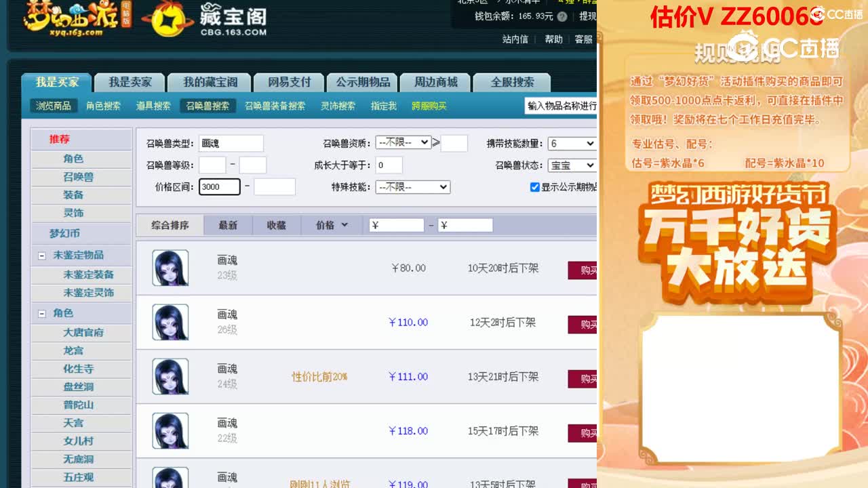Open 全服搜索 tab
Screen dimensions: 868x488
pyautogui.click(x=512, y=82)
